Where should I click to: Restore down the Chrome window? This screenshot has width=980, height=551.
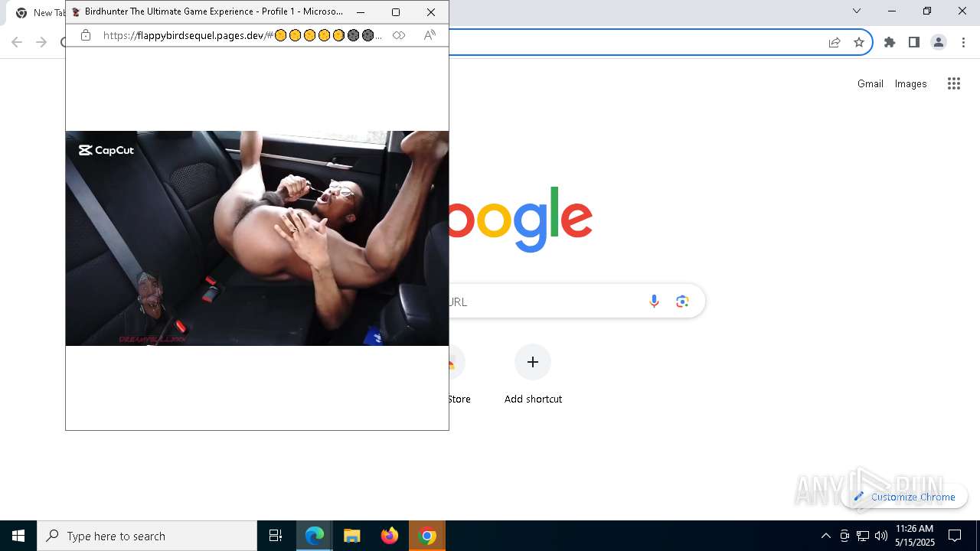coord(927,11)
